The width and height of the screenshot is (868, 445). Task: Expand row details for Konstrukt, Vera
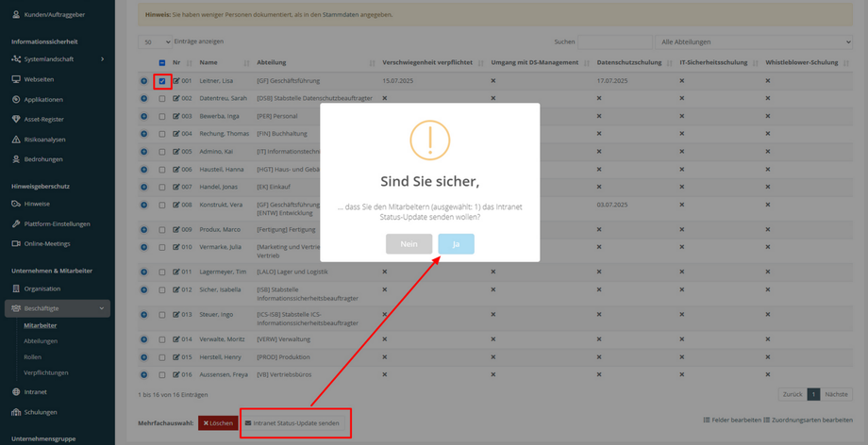click(144, 205)
